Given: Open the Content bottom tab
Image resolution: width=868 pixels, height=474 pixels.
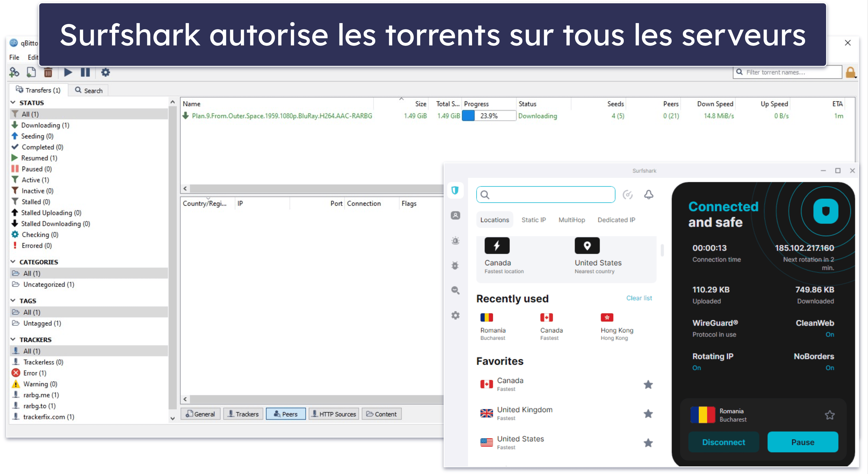Looking at the screenshot, I should click(381, 414).
